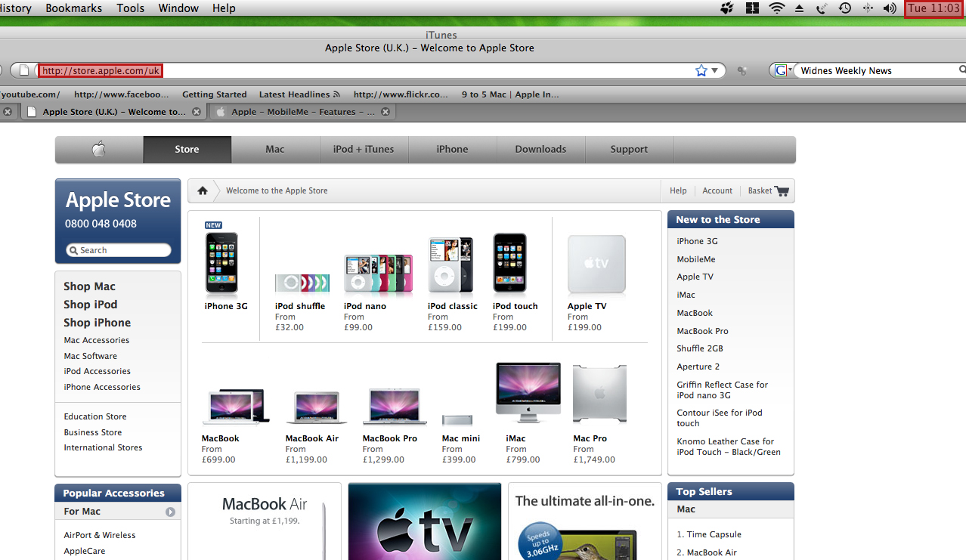Open the iPod nano product image
This screenshot has width=966, height=560.
click(378, 274)
